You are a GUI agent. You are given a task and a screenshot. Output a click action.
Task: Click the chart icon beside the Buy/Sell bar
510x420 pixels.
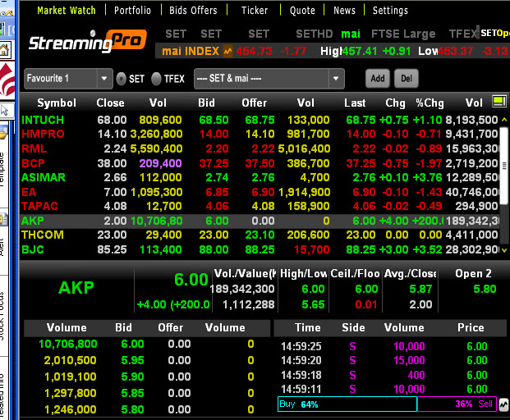point(503,404)
